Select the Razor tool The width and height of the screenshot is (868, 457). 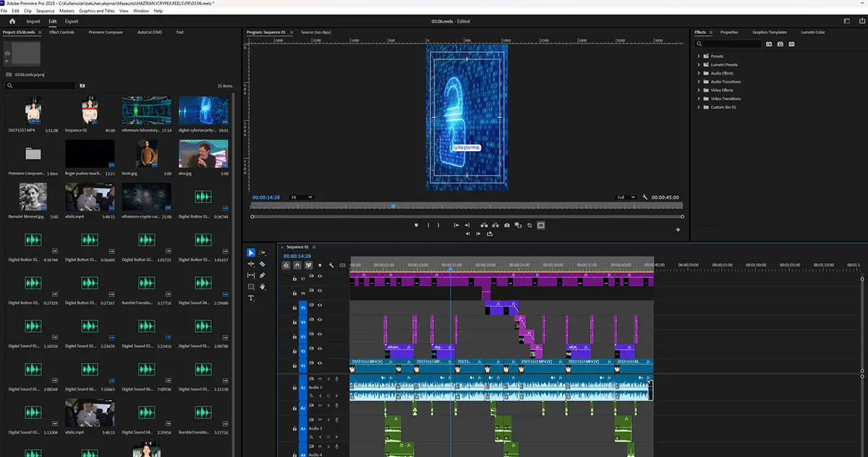262,264
